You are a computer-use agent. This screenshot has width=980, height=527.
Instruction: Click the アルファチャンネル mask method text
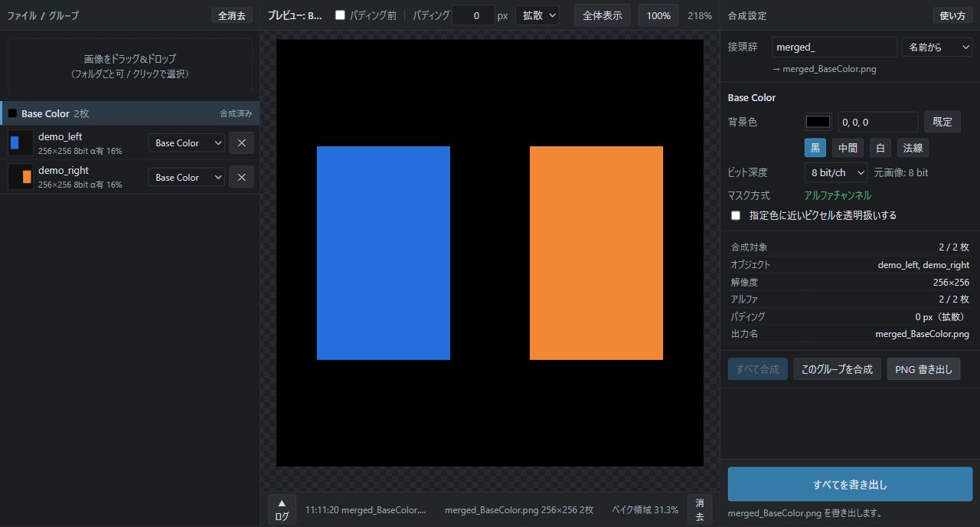click(838, 195)
